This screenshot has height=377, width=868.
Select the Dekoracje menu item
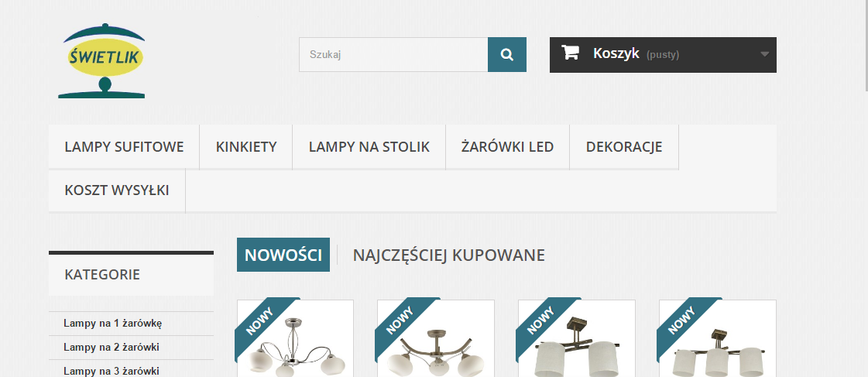coord(624,147)
